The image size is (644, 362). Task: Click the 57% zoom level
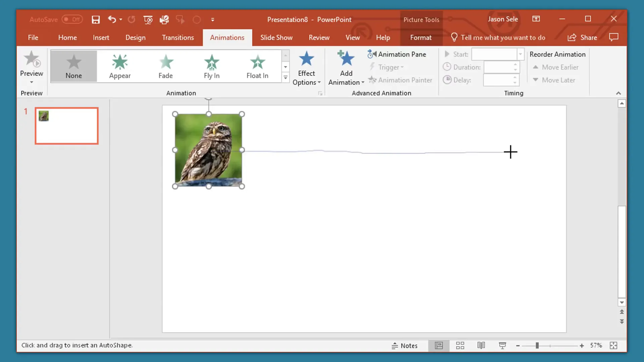596,345
